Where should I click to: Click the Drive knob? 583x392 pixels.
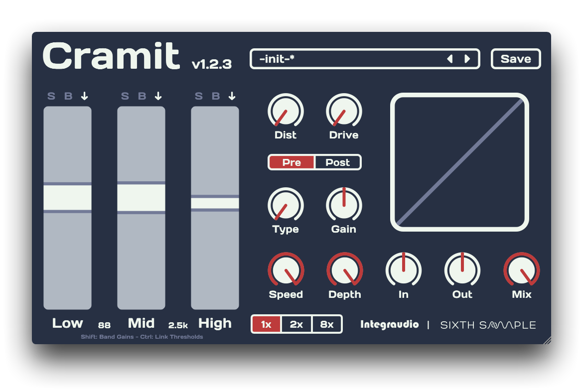pos(344,111)
